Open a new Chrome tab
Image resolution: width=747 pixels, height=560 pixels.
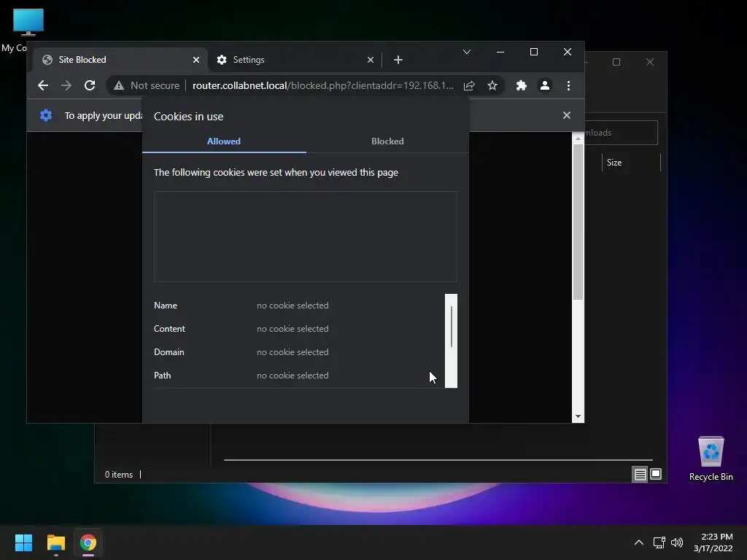[398, 60]
